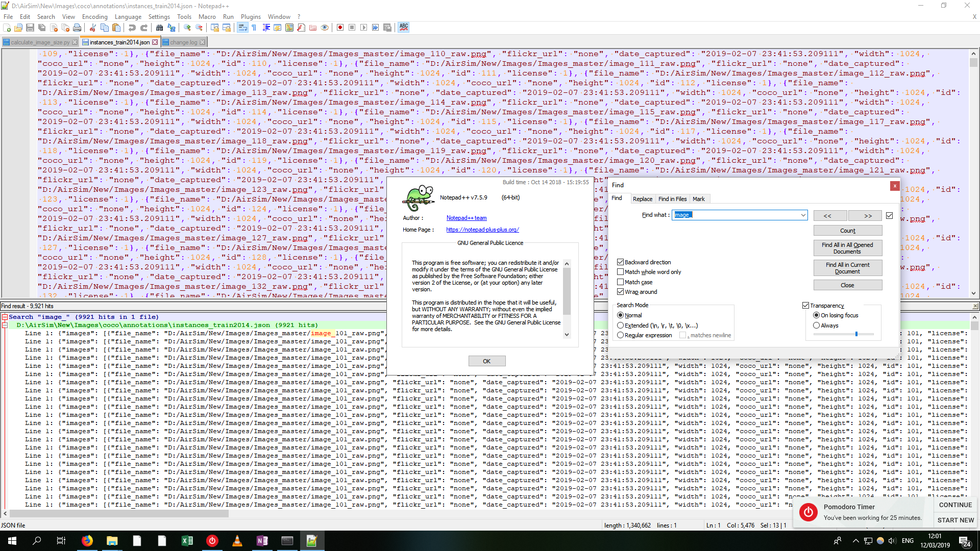The width and height of the screenshot is (980, 551).
Task: Start macro recording with the red record icon
Action: 340,28
